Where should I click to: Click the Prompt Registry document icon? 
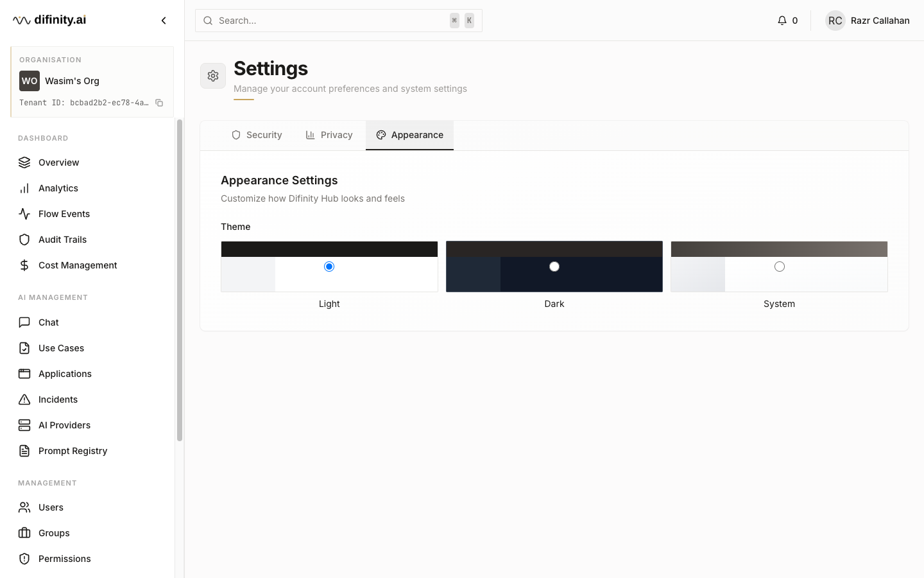click(24, 451)
